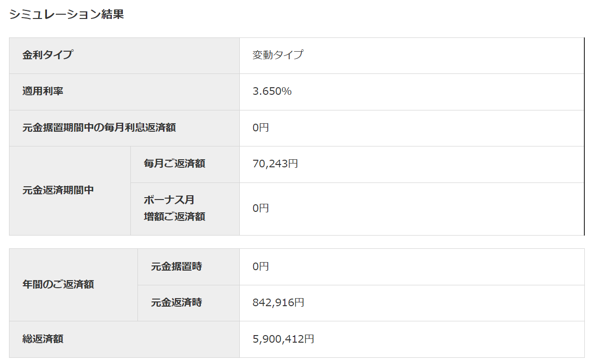Select the 5,900,412円 total repayment value
The height and width of the screenshot is (364, 591).
click(x=283, y=339)
